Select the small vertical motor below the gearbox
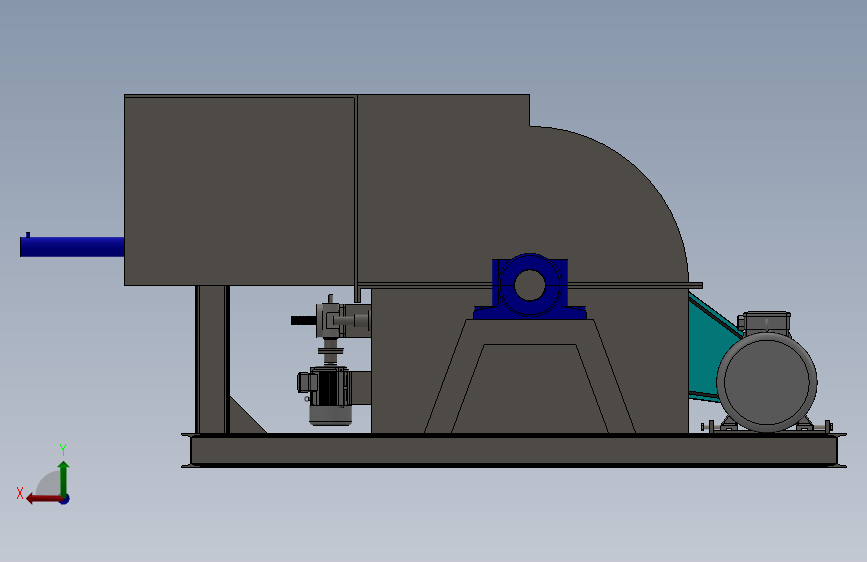Viewport: 867px width, 562px height. (329, 396)
